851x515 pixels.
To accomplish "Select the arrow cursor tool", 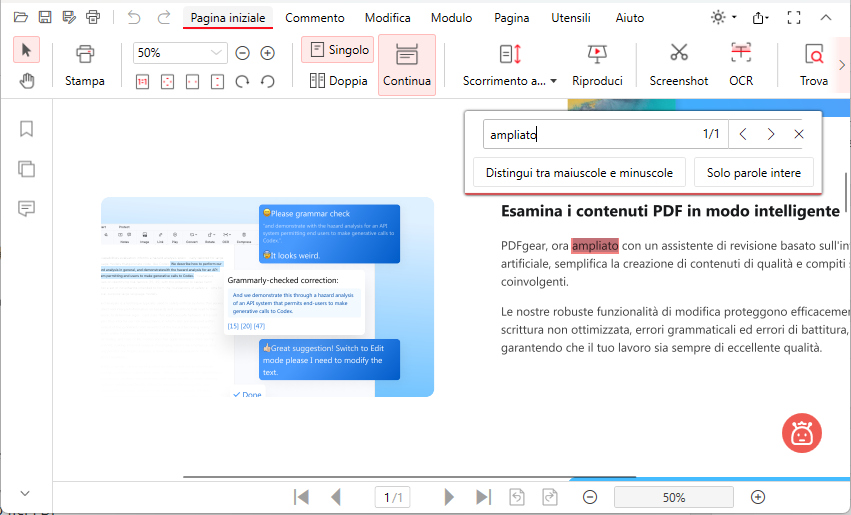I will click(x=26, y=50).
